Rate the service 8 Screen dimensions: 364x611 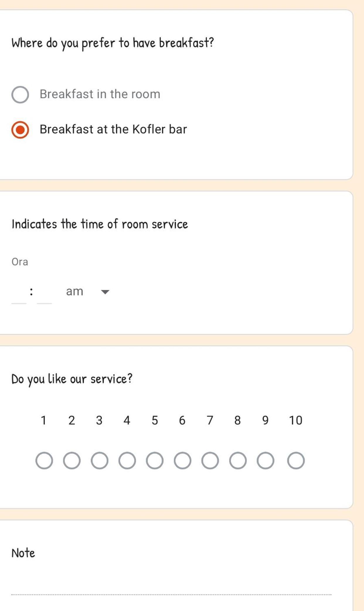click(x=238, y=461)
